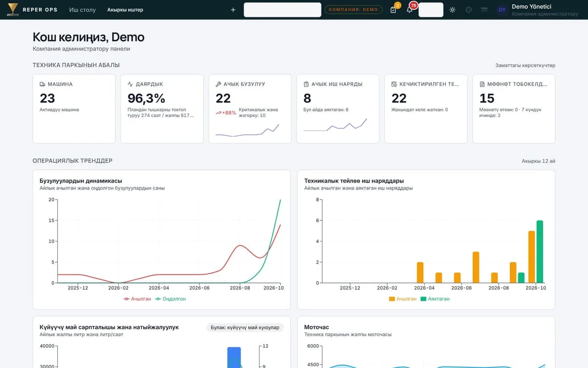Click the Булак: күйүүчү май куюулар pill
The height and width of the screenshot is (368, 588).
click(245, 328)
